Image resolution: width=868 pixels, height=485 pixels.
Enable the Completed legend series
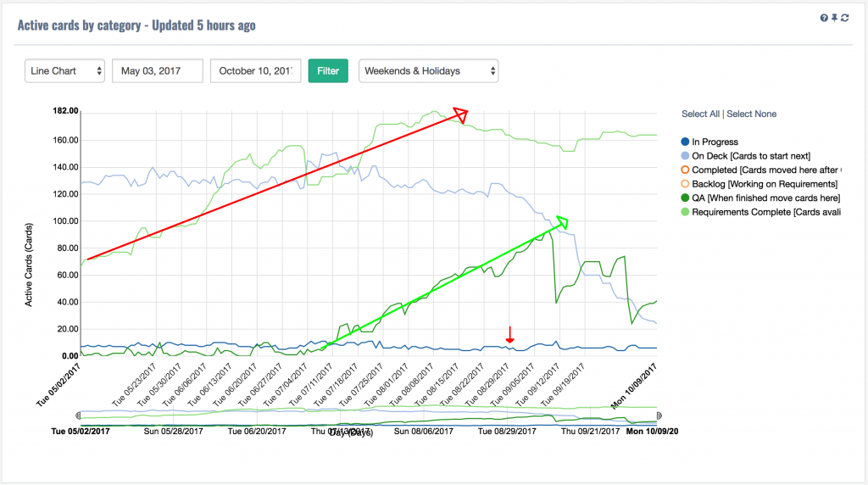click(x=760, y=170)
